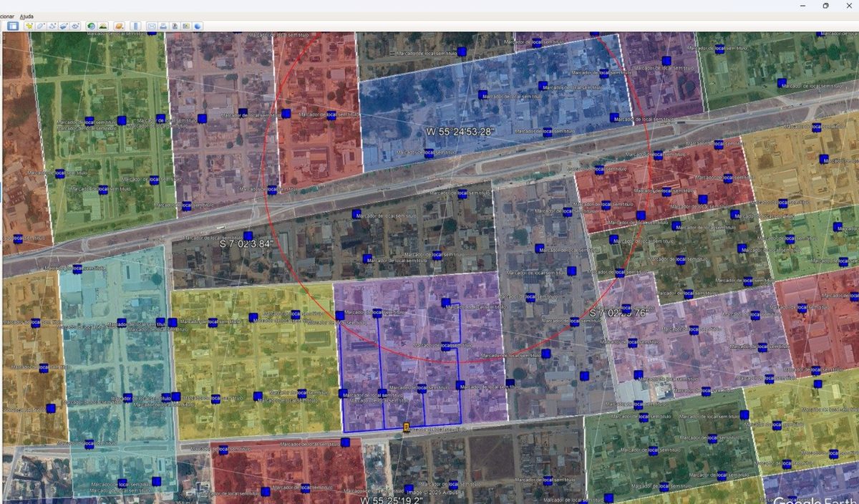The image size is (859, 504).
Task: Click the yellow placemark icon on the street
Action: coord(407,427)
